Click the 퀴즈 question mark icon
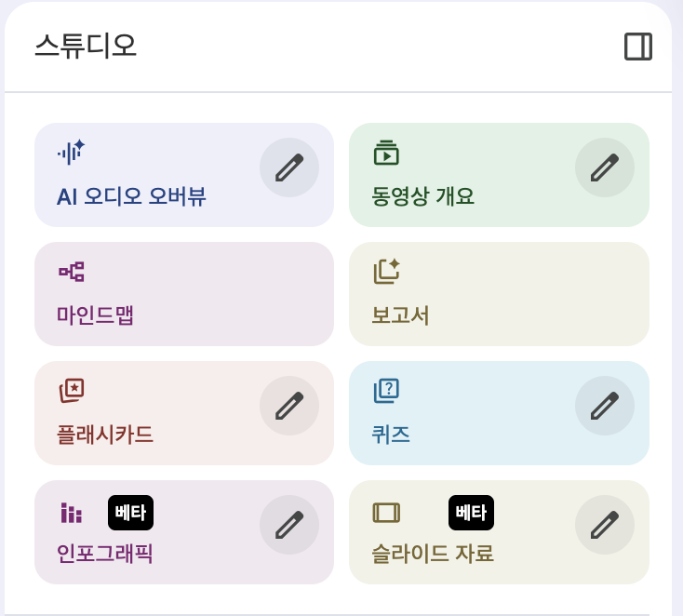Image resolution: width=683 pixels, height=616 pixels. 386,390
